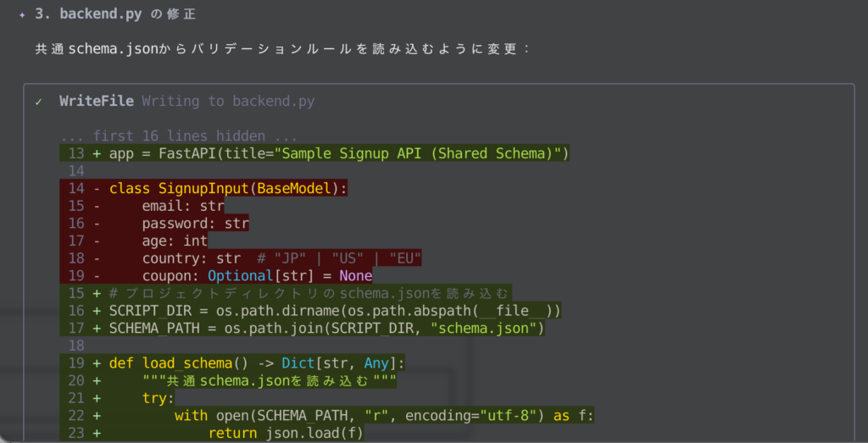This screenshot has width=868, height=443.
Task: Click the description line mentioning 共通schema.json
Action: (283, 49)
